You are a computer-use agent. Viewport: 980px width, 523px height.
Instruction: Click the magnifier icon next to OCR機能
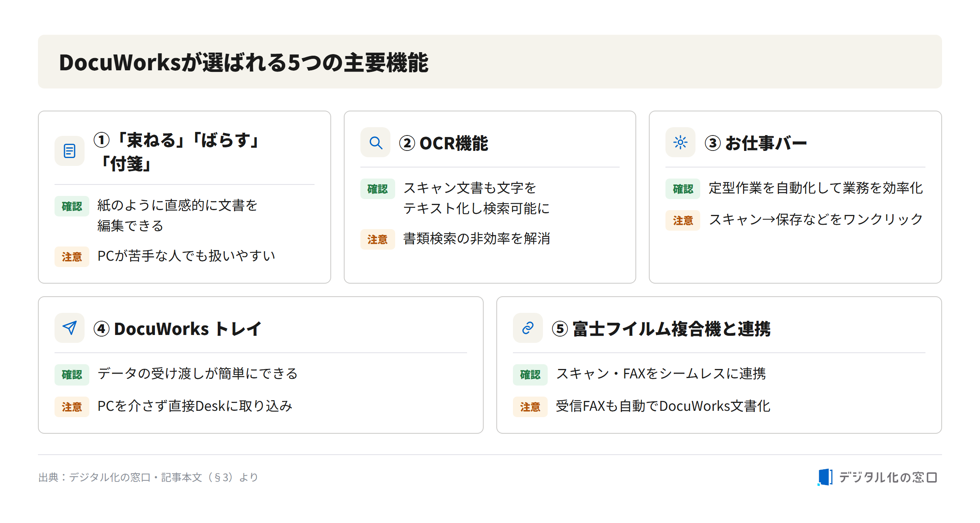pyautogui.click(x=375, y=142)
